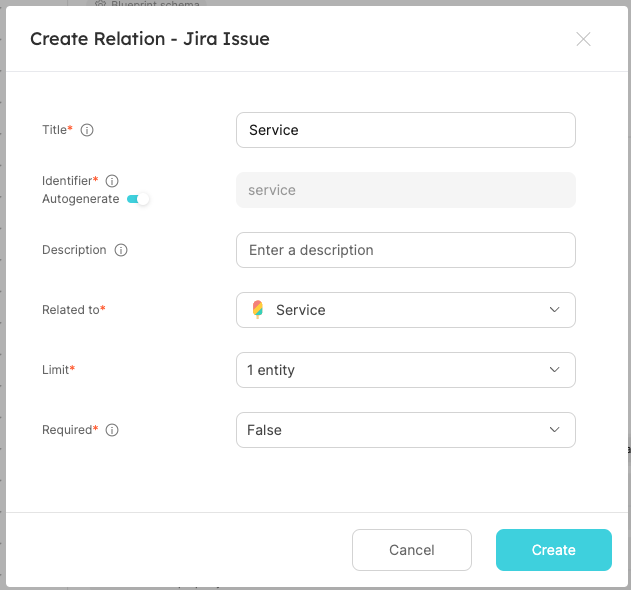Click the Description info icon

121,250
